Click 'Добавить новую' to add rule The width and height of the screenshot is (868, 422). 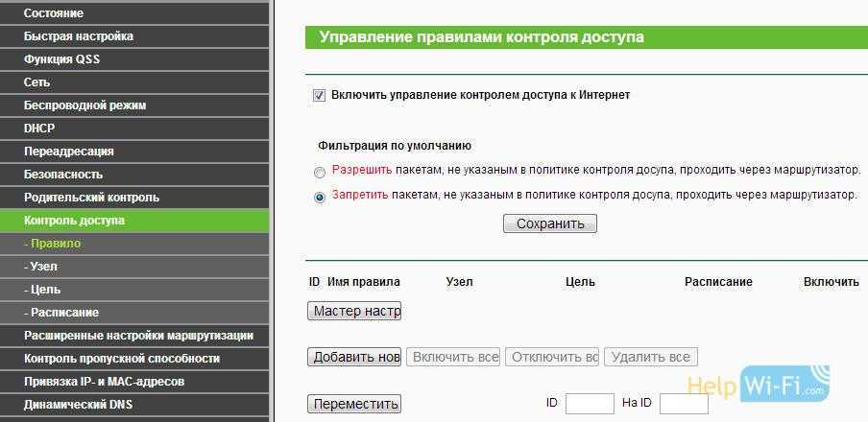pyautogui.click(x=354, y=357)
